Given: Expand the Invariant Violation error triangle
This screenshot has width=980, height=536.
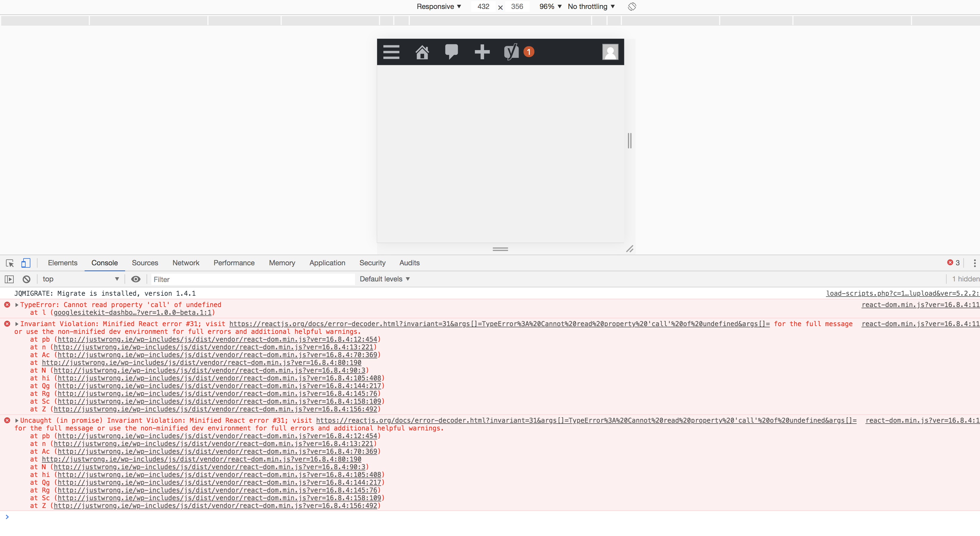Looking at the screenshot, I should (17, 324).
